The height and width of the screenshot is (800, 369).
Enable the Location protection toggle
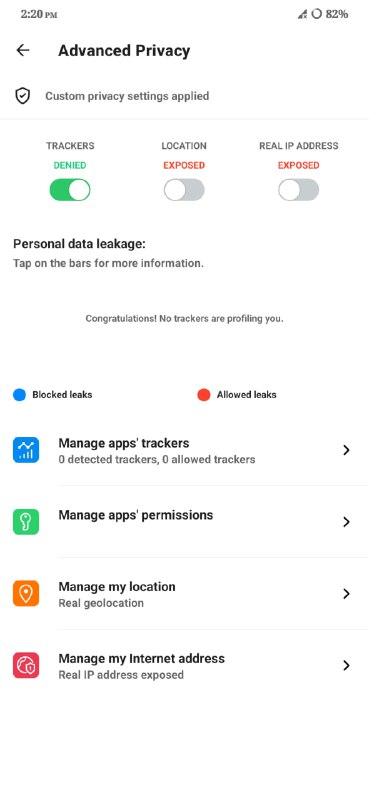184,190
